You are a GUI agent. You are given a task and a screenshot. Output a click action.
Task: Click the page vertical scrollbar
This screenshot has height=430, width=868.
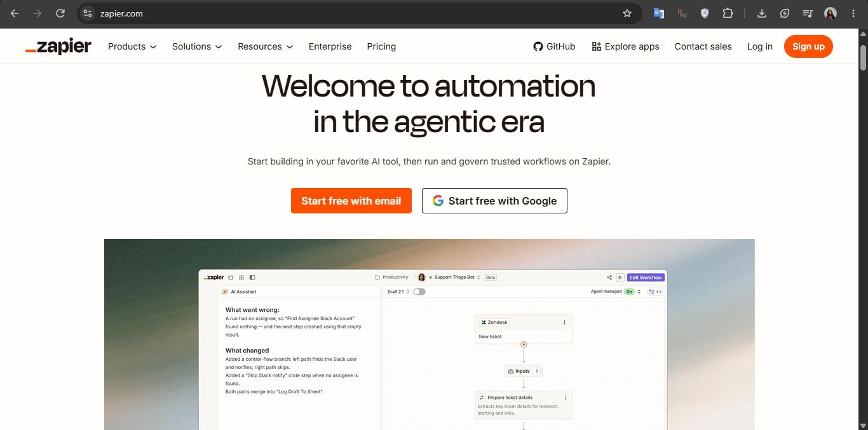tap(863, 57)
